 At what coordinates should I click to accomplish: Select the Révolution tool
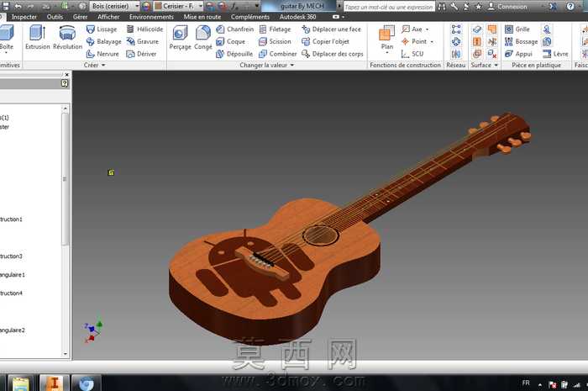click(67, 38)
